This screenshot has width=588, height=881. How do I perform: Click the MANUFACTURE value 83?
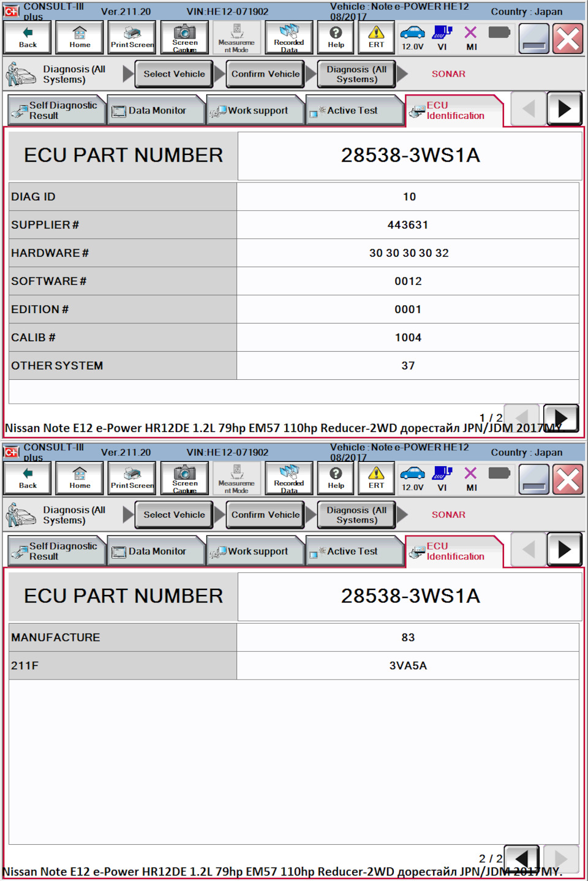pos(408,637)
